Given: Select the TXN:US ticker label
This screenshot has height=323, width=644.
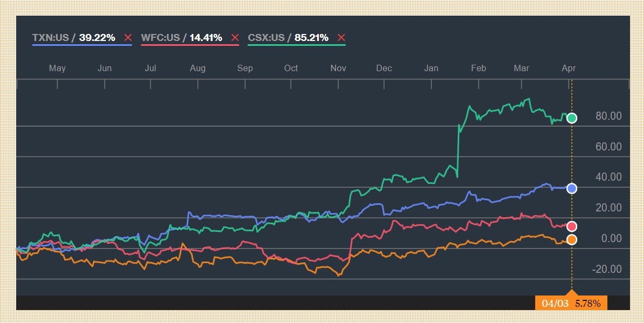Looking at the screenshot, I should [x=50, y=38].
